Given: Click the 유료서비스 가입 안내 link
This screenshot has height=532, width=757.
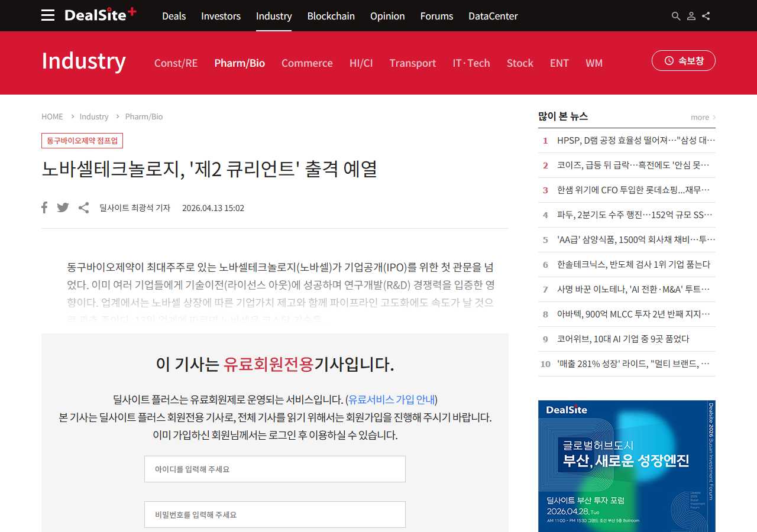Looking at the screenshot, I should point(392,399).
